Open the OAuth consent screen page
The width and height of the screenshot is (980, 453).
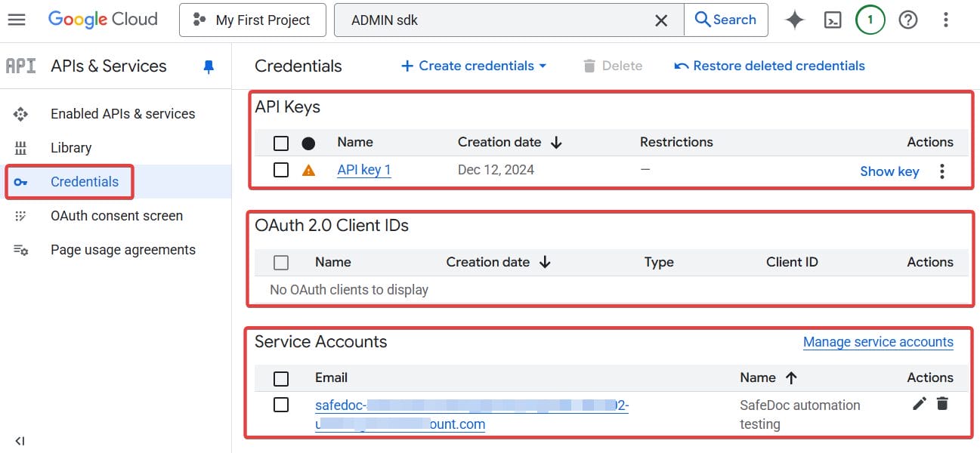[x=116, y=216]
